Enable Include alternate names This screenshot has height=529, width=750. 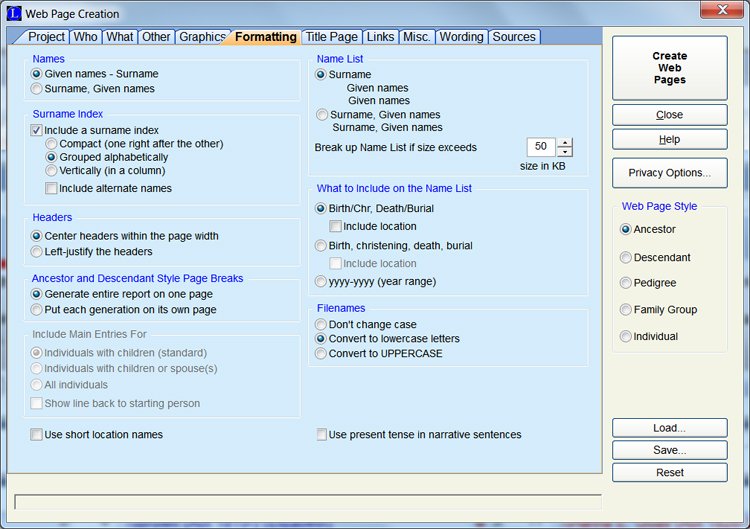coord(109,188)
